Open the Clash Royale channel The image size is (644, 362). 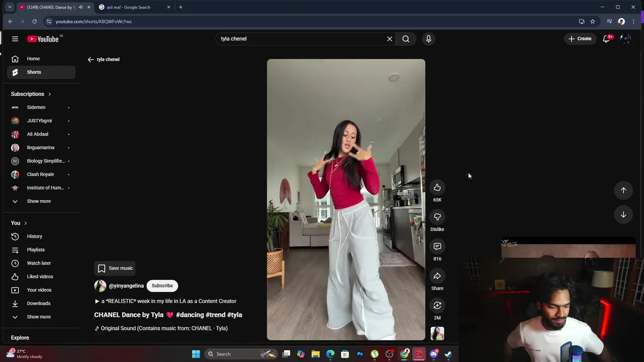point(41,174)
